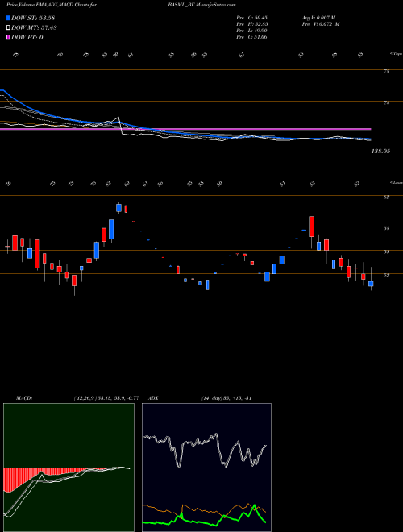
Task: Click the 58 price axis label
Action: pos(386,228)
